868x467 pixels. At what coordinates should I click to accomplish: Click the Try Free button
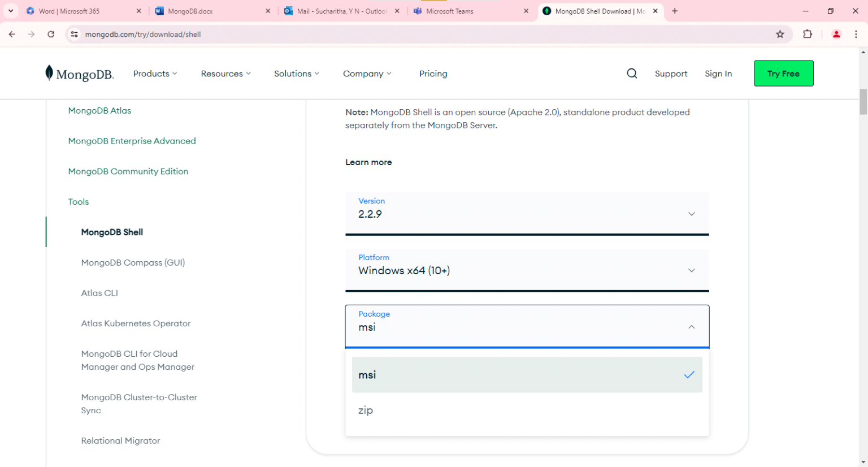[783, 73]
